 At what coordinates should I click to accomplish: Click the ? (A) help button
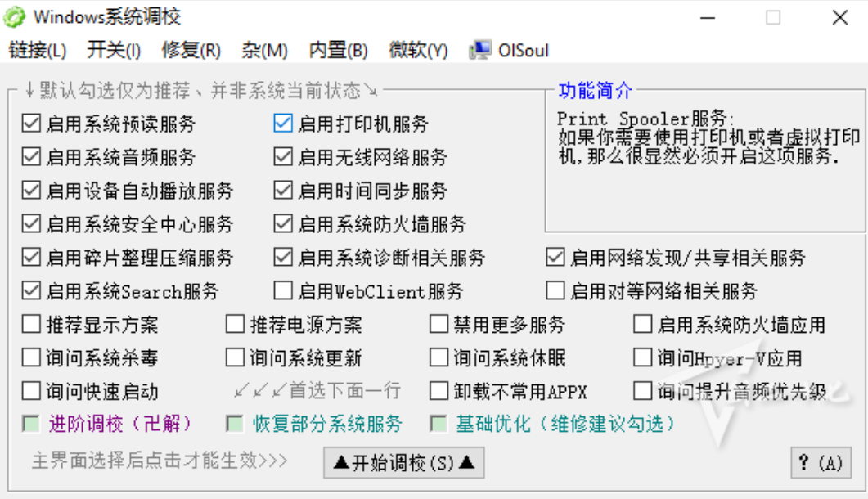click(821, 463)
